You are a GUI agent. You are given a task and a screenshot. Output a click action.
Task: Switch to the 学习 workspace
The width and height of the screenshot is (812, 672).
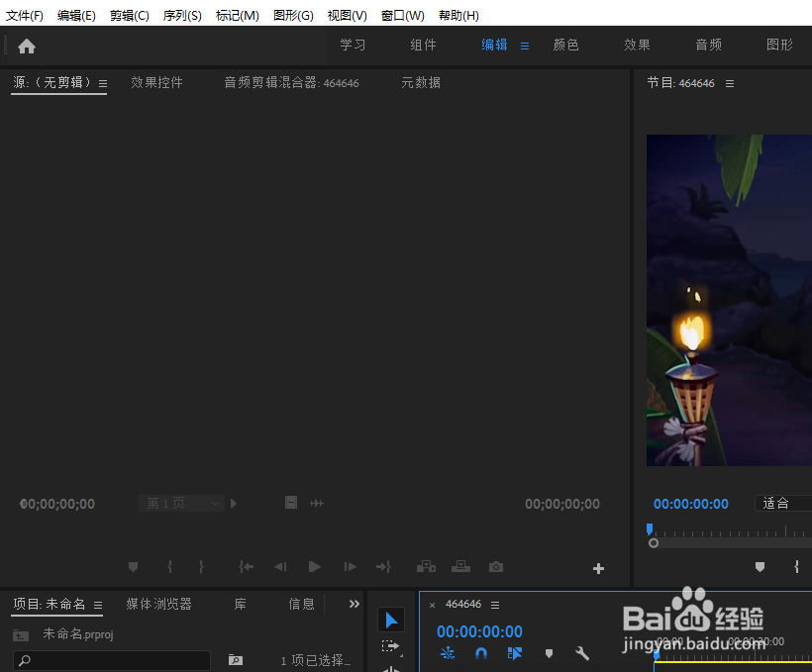pyautogui.click(x=353, y=46)
